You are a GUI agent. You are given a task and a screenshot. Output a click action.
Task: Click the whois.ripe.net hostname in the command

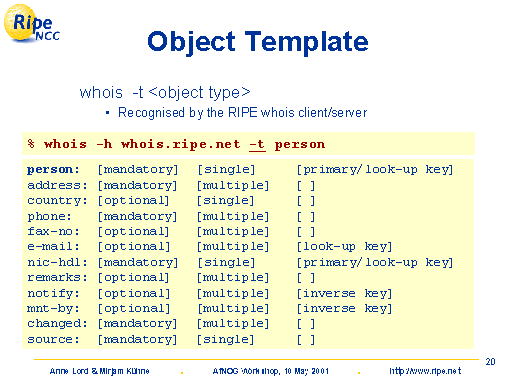[x=180, y=144]
